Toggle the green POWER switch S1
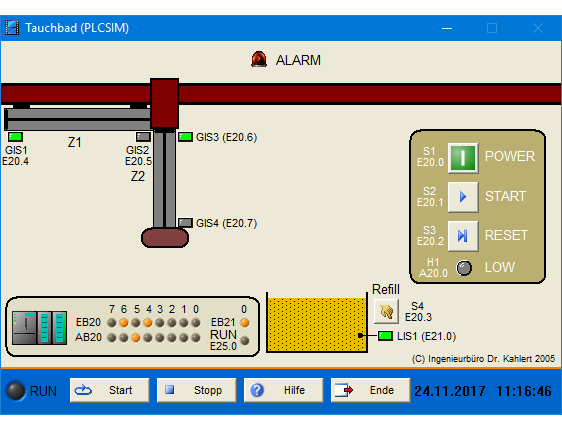The height and width of the screenshot is (432, 562). point(463,158)
